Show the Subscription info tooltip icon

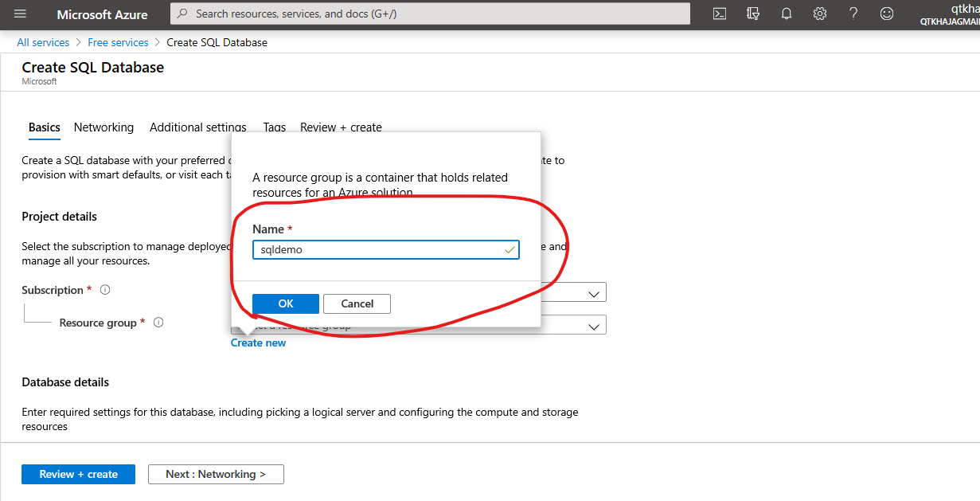pos(105,290)
